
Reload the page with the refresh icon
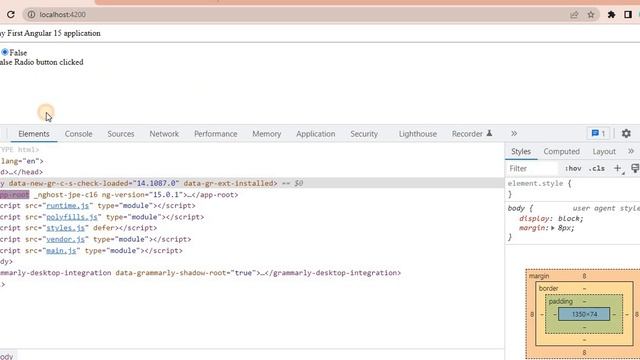click(11, 15)
